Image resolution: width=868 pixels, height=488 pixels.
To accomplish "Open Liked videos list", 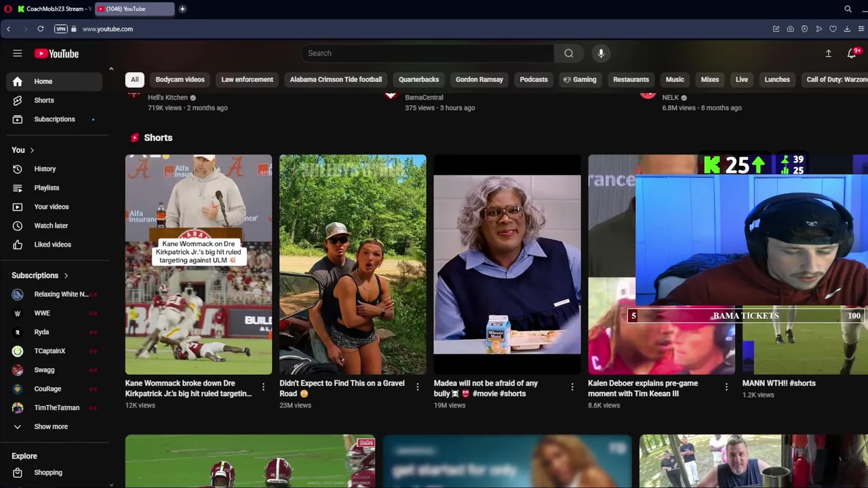I will (54, 245).
